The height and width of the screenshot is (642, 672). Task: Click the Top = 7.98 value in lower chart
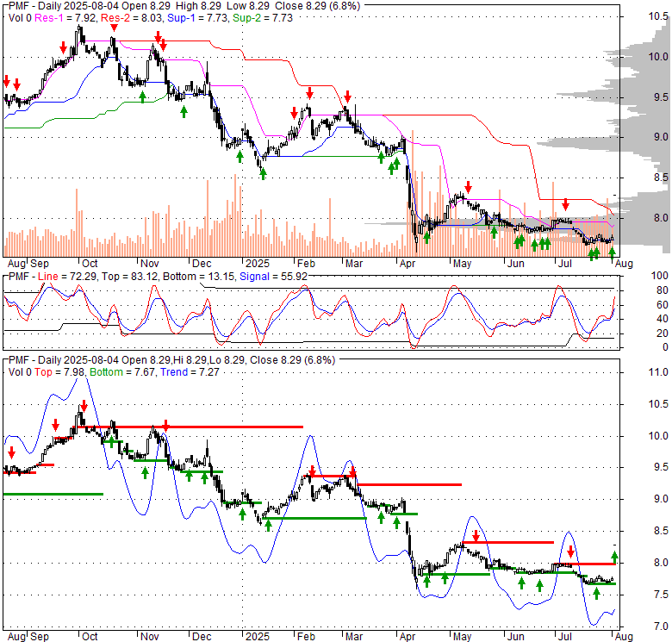(x=59, y=372)
